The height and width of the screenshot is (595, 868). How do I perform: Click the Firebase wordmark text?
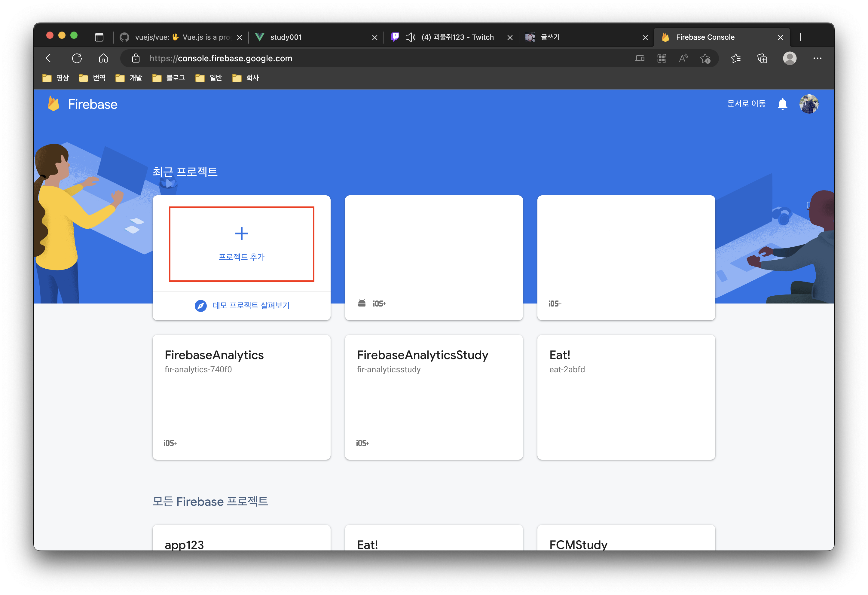click(93, 104)
